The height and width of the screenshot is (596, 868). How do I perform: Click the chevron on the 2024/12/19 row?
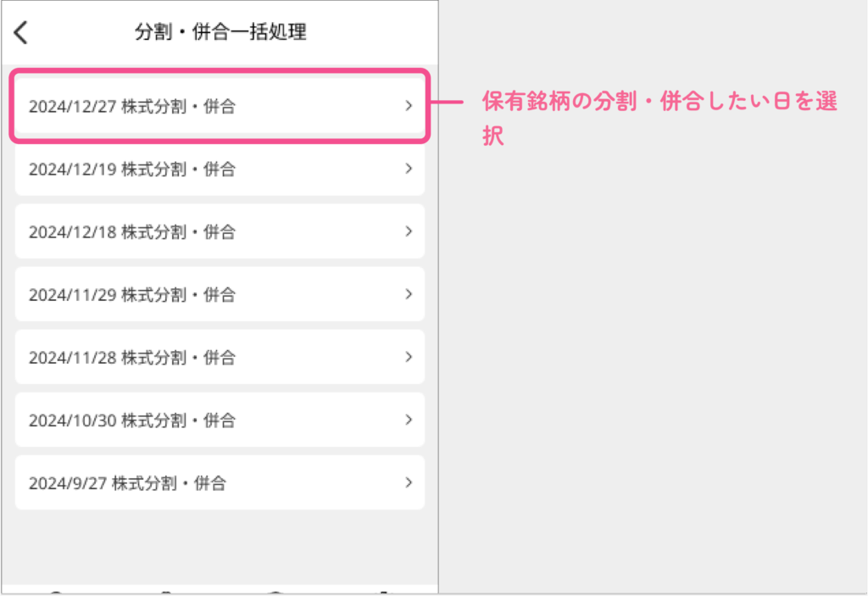coord(409,169)
